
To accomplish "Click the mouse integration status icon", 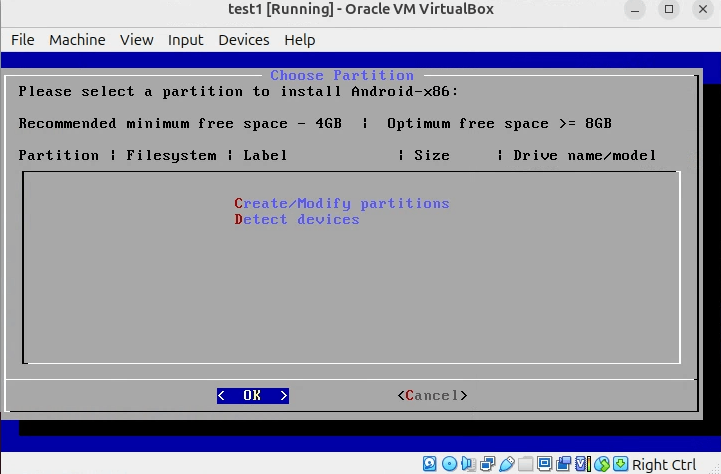I will [602, 464].
